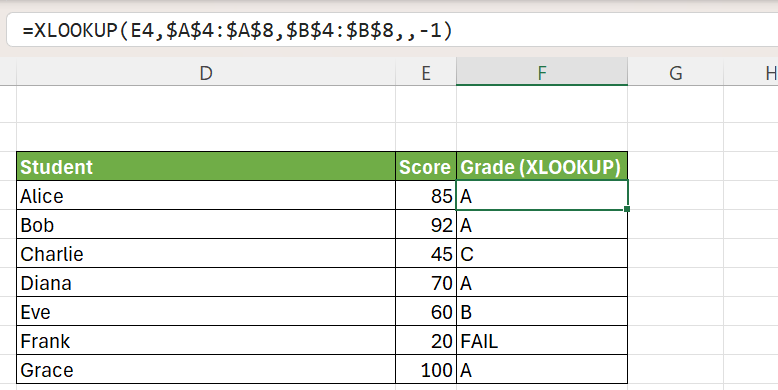Select Frank's FAIL grade cell
Screen dimensions: 778x390
point(542,340)
